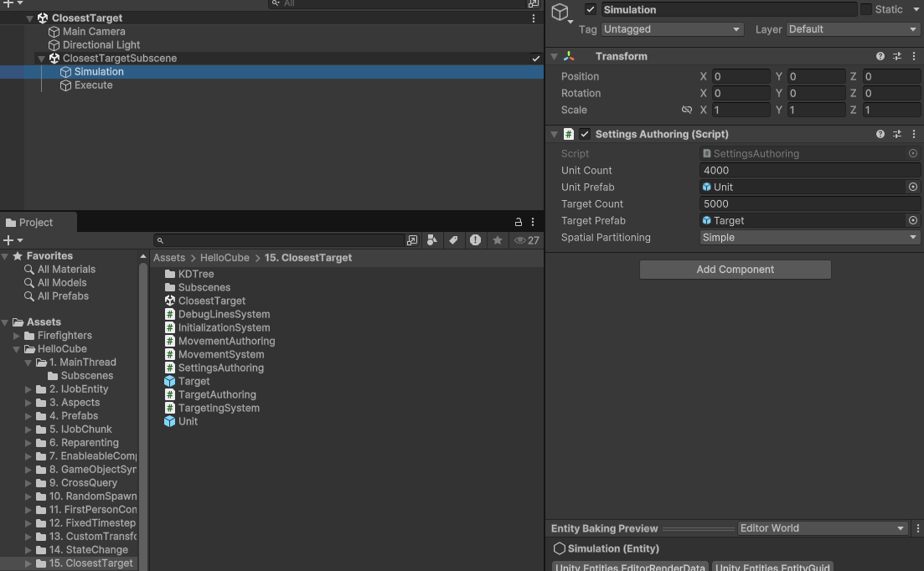Open Settings Authoring presets icon

[x=897, y=134]
